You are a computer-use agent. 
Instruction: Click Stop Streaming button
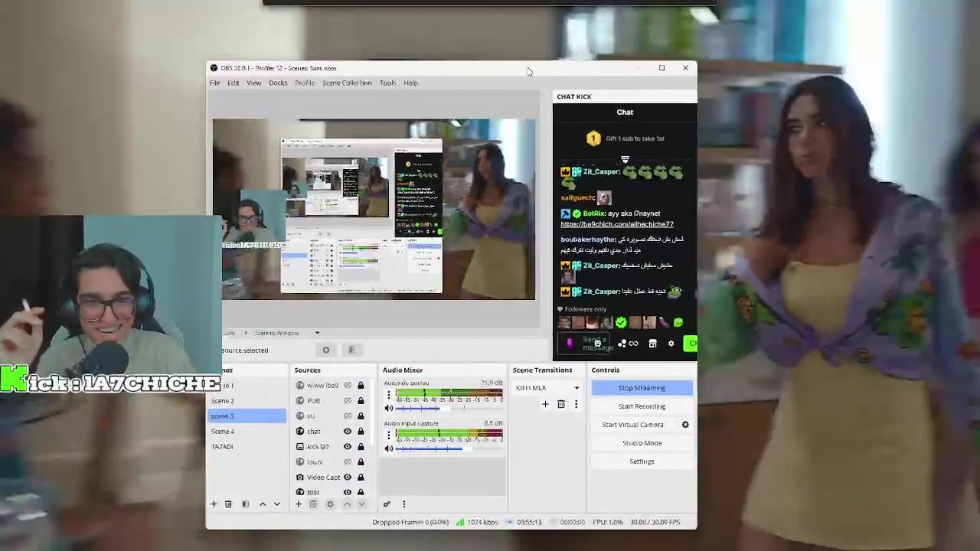click(642, 388)
